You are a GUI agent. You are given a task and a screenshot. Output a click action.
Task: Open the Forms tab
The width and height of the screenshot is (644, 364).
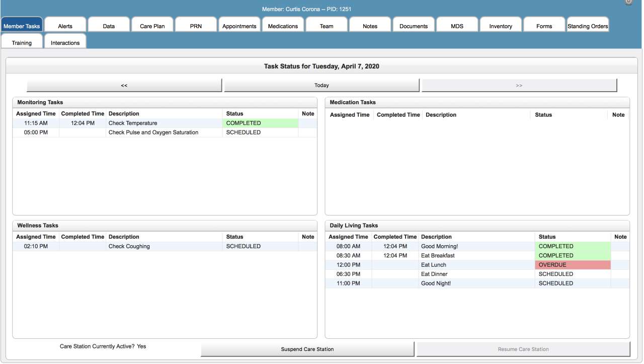[x=544, y=25]
